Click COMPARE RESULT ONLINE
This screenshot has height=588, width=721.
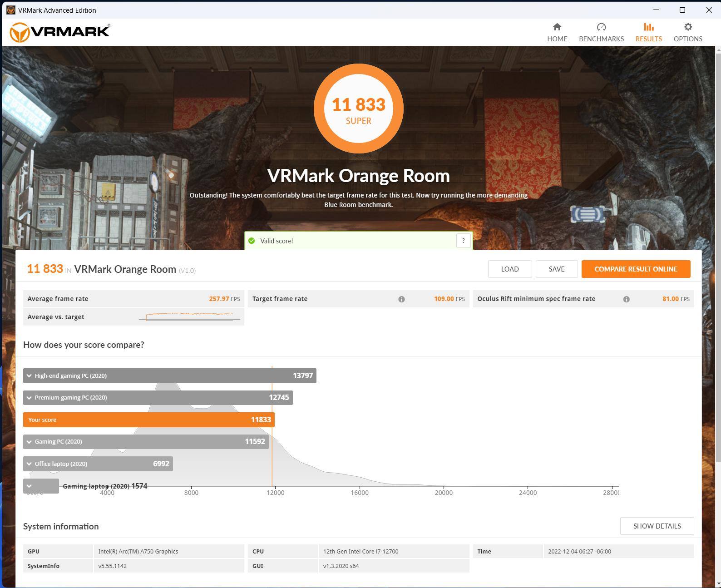[x=635, y=269]
